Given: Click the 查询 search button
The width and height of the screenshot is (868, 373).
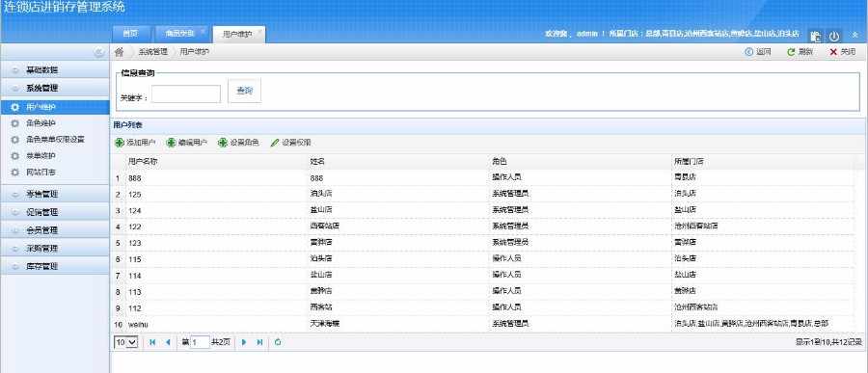Looking at the screenshot, I should (245, 91).
